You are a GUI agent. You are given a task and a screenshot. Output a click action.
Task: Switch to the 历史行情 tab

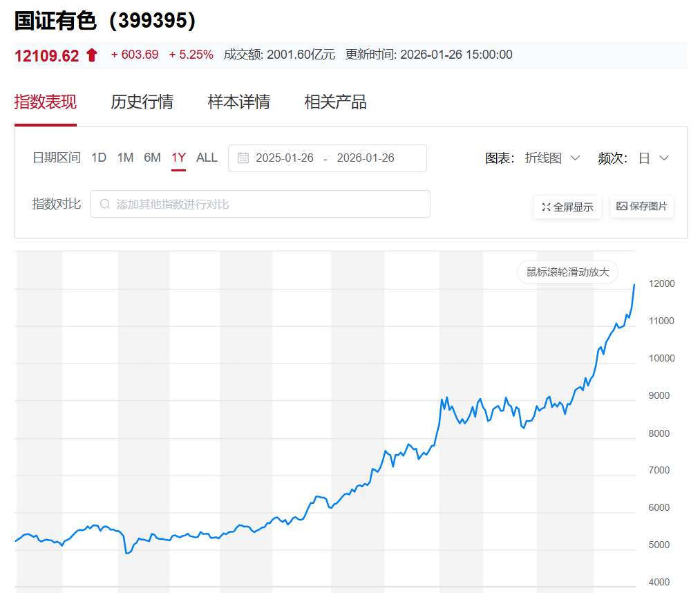tap(142, 102)
